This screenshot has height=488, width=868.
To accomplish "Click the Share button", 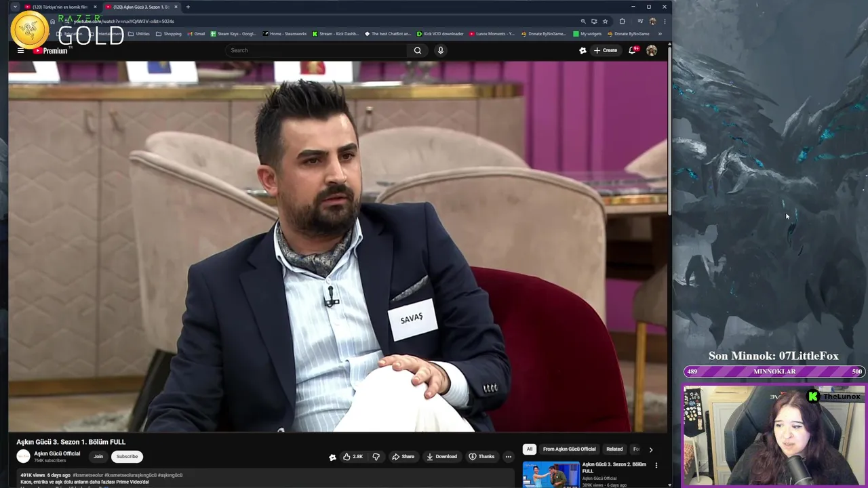I will [403, 457].
